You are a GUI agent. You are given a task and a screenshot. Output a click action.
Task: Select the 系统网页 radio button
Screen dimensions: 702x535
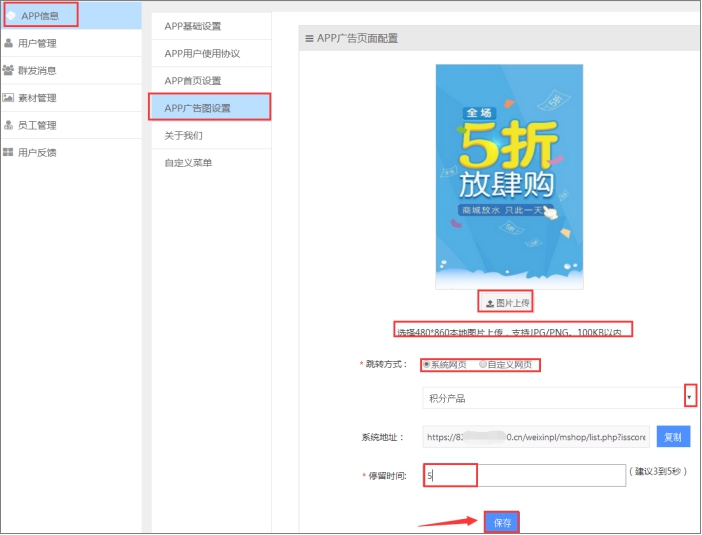pos(427,364)
